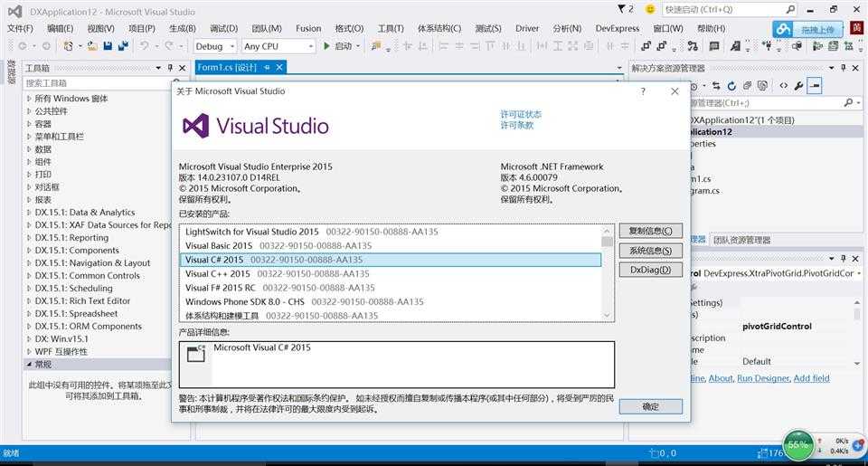Toggle show all files in Solution Explorer
Image resolution: width=868 pixels, height=466 pixels.
point(763,86)
